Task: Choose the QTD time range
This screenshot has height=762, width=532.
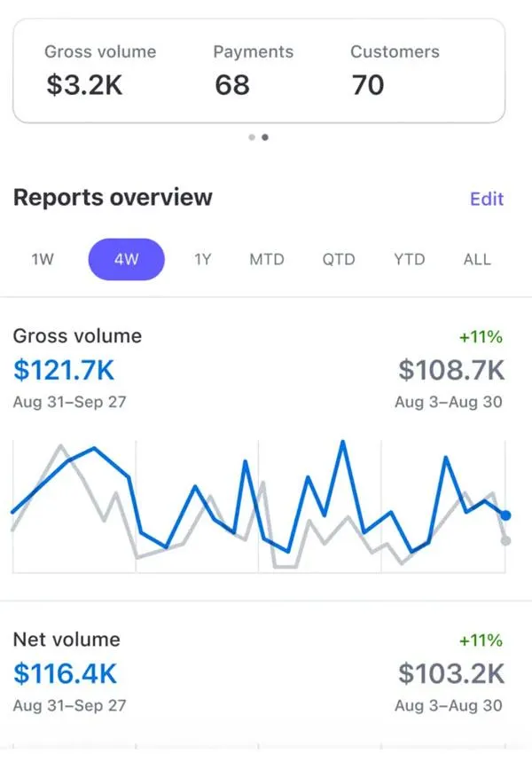Action: click(339, 260)
